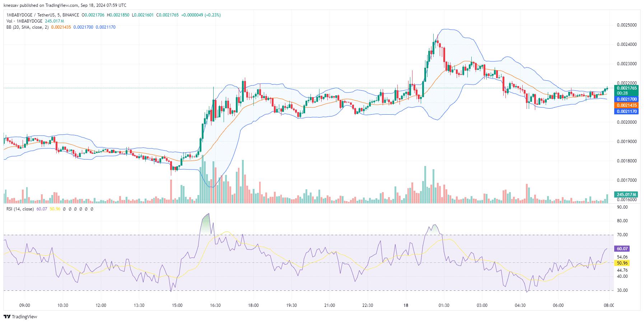Click the 70.00 RSI axis label
Screen dimensions: 644x323
click(622, 235)
